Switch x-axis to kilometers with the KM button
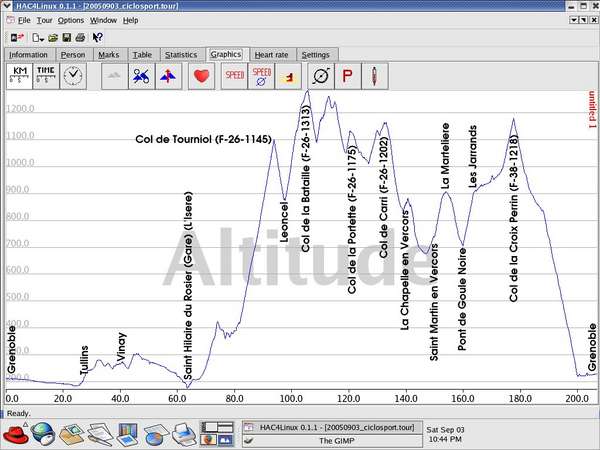Screen dimensions: 600x450 tap(19, 75)
